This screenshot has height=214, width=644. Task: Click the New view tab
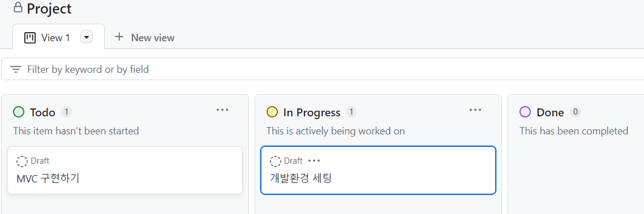tap(144, 37)
